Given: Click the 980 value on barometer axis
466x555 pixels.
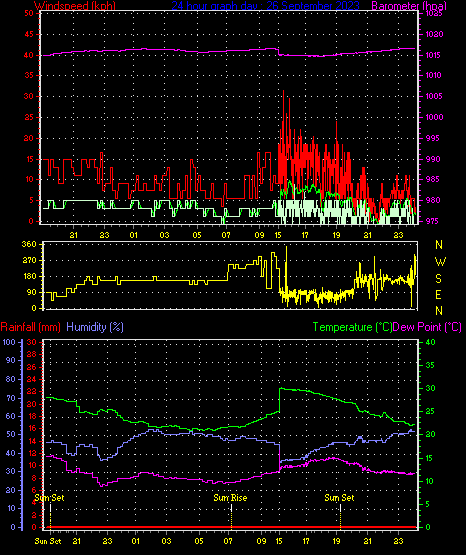Looking at the screenshot, I should [432, 200].
